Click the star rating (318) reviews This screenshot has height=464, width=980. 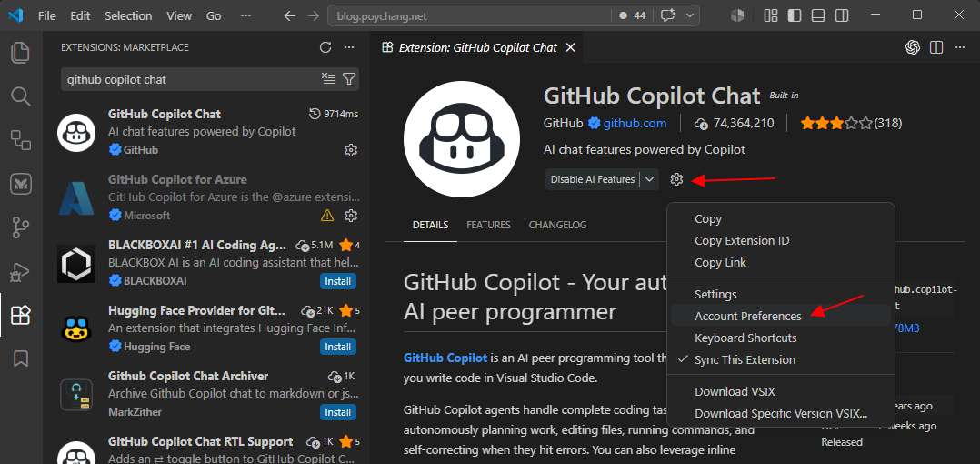[x=851, y=123]
